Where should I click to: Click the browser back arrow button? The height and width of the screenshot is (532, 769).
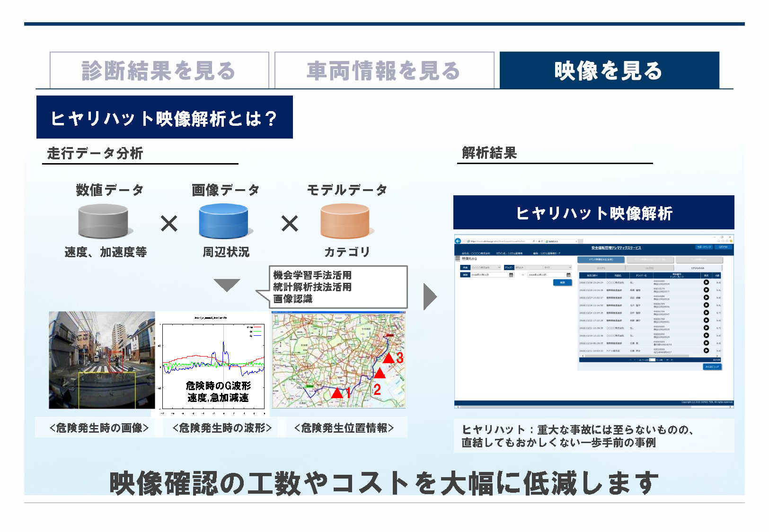tap(458, 241)
